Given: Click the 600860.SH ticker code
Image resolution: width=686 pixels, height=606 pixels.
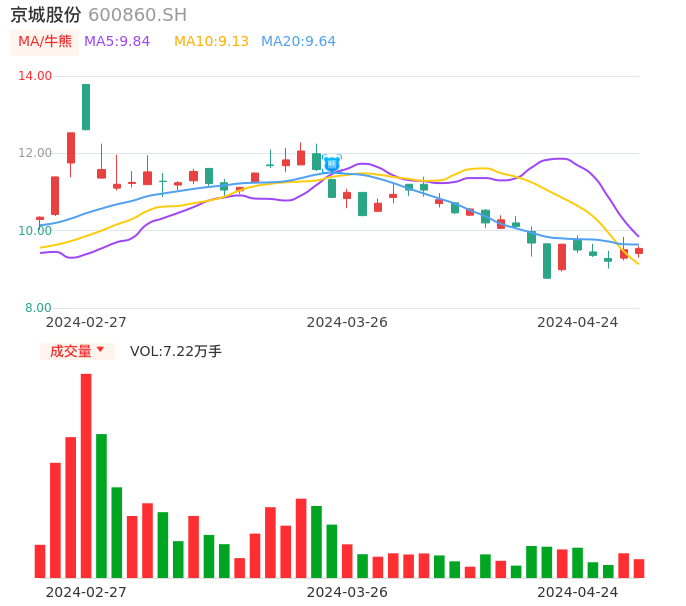Looking at the screenshot, I should 137,15.
